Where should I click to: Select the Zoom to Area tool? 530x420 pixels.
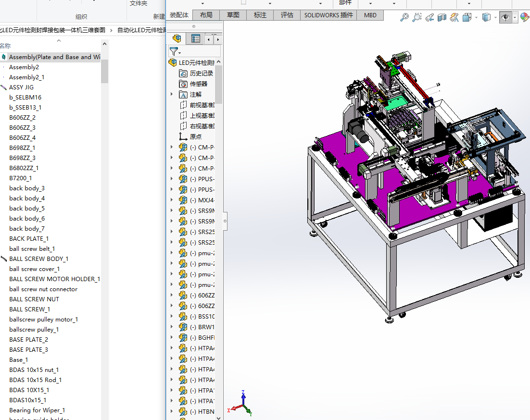click(416, 17)
